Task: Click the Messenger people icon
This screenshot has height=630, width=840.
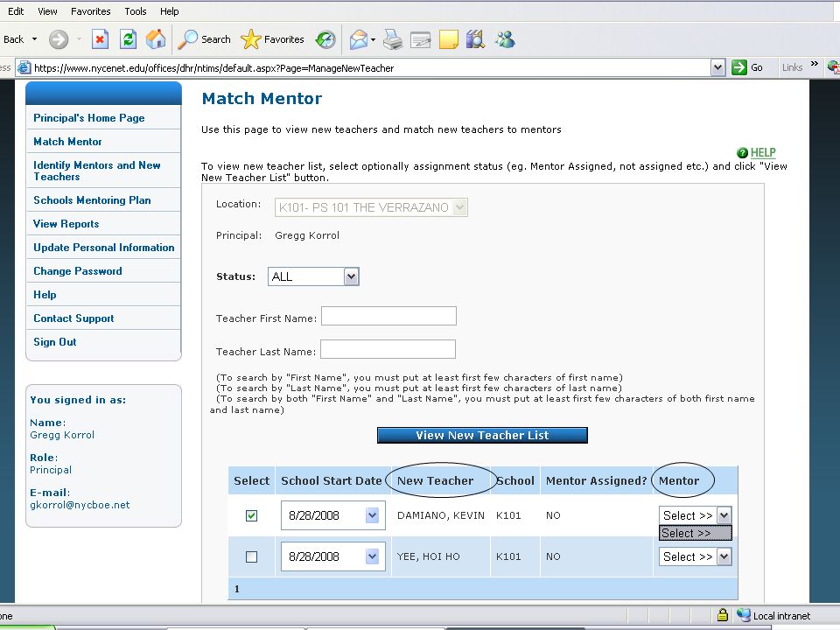Action: click(x=505, y=39)
